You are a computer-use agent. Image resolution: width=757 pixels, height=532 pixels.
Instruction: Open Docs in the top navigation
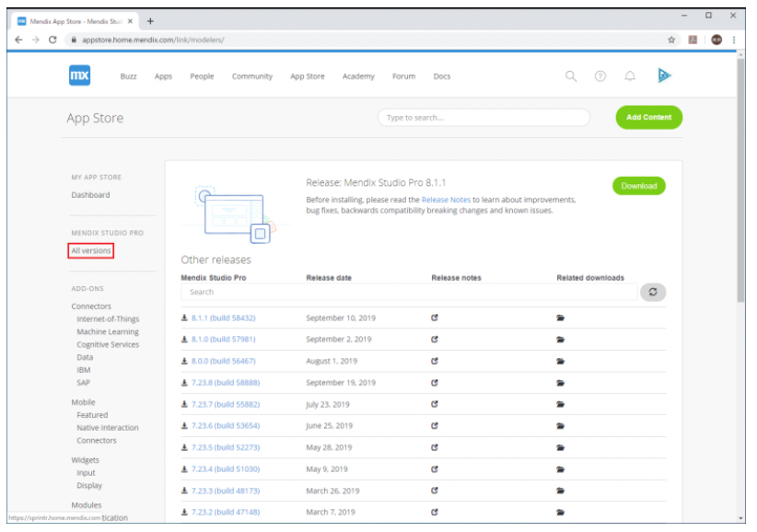tap(442, 76)
